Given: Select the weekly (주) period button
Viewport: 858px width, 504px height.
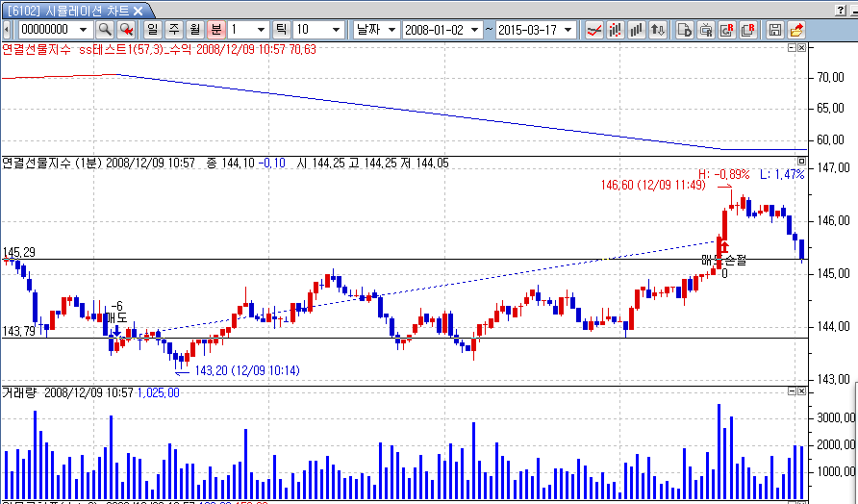Looking at the screenshot, I should pyautogui.click(x=174, y=30).
